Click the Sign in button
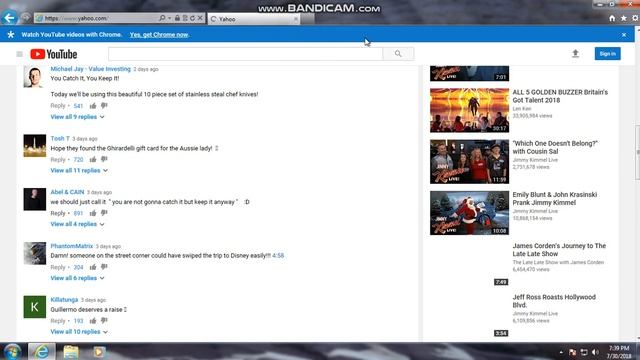 tap(607, 53)
